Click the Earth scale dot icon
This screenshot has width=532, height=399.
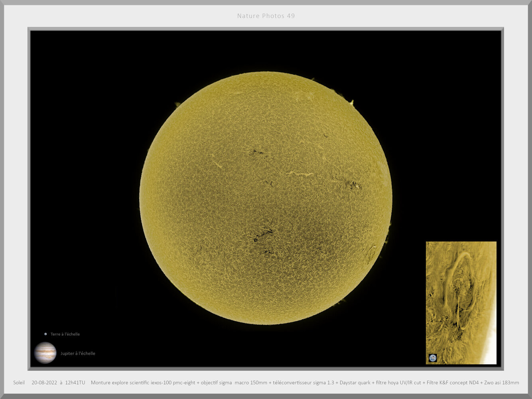pos(46,334)
